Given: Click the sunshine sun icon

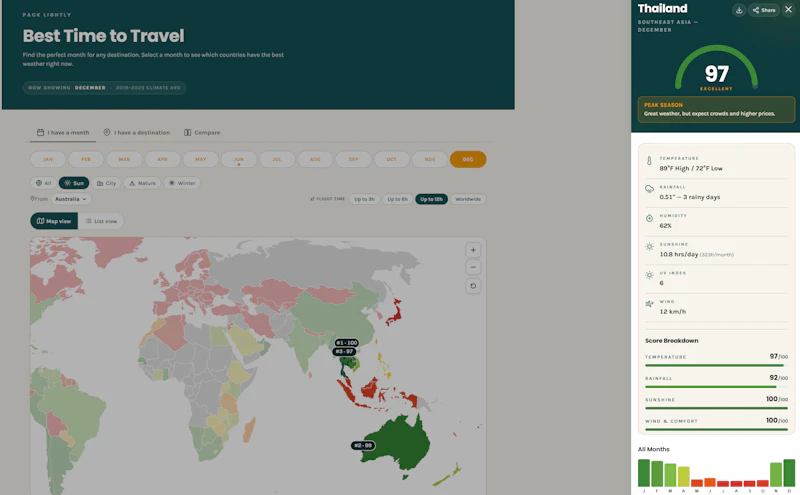Looking at the screenshot, I should (x=649, y=246).
